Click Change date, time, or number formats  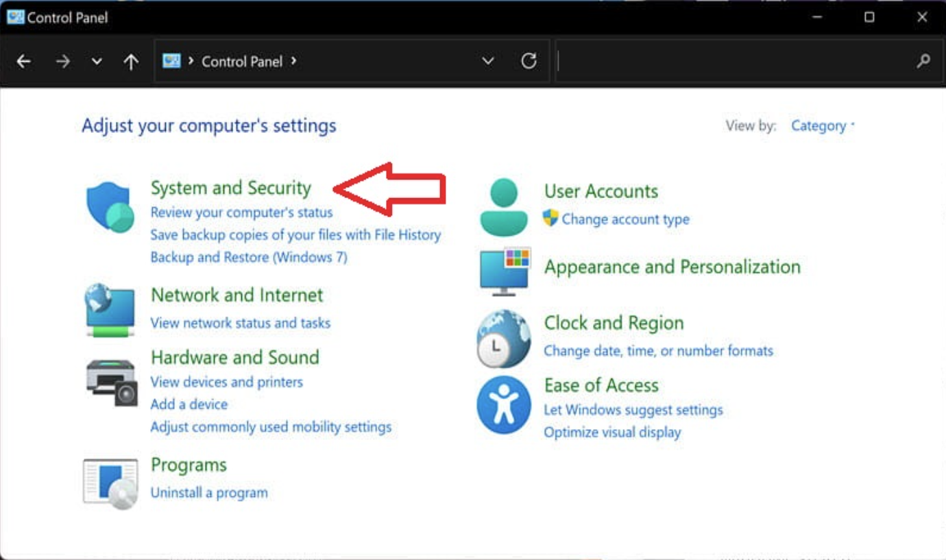659,351
